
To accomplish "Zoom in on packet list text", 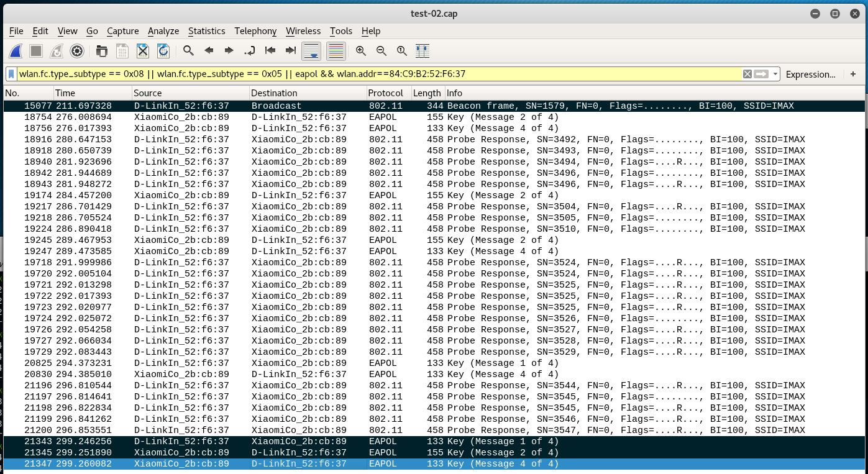I will [361, 51].
